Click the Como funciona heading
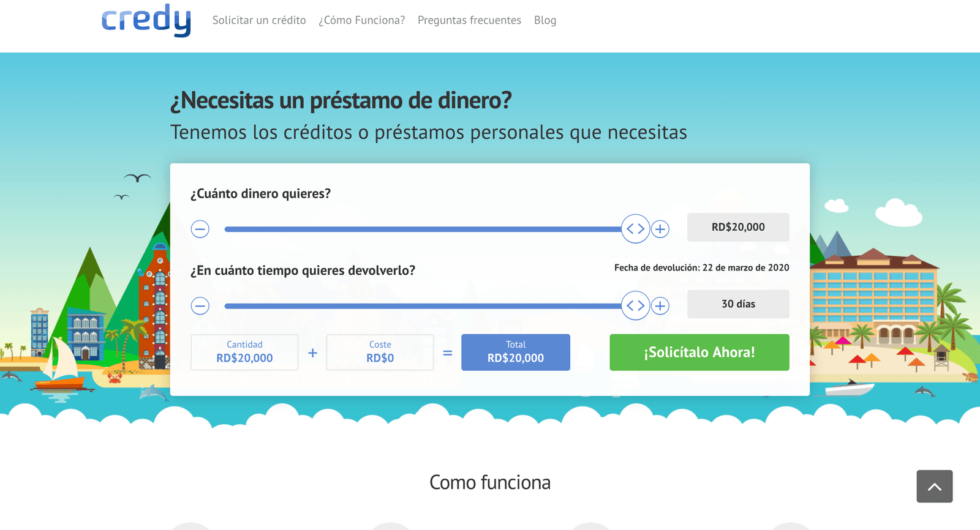Image resolution: width=980 pixels, height=530 pixels. [x=490, y=482]
